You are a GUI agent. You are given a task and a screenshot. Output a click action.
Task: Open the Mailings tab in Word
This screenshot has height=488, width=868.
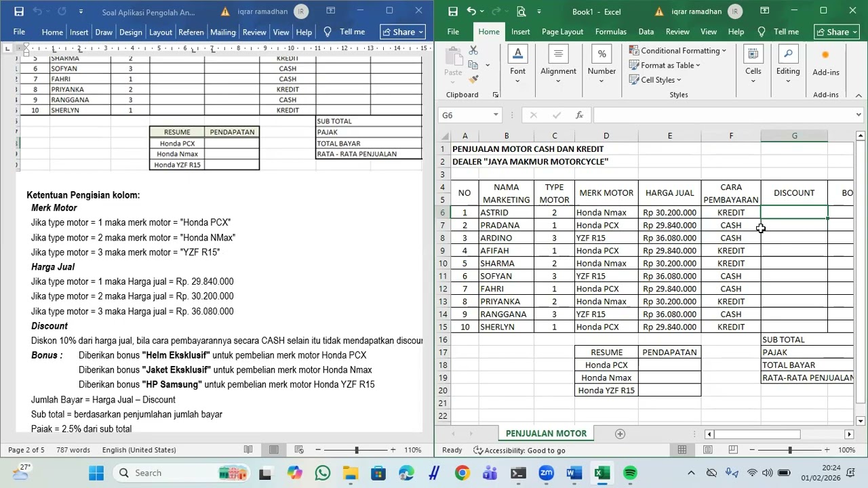tap(222, 32)
